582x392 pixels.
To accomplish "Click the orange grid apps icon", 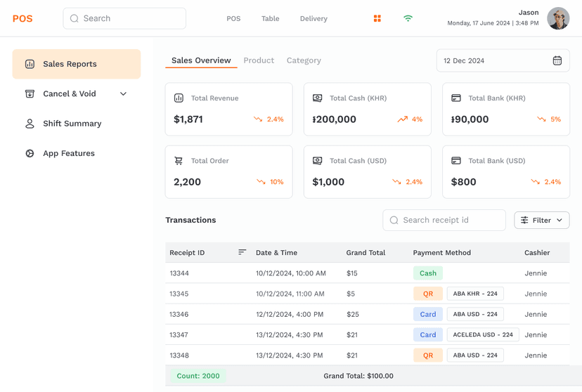I will tap(377, 19).
